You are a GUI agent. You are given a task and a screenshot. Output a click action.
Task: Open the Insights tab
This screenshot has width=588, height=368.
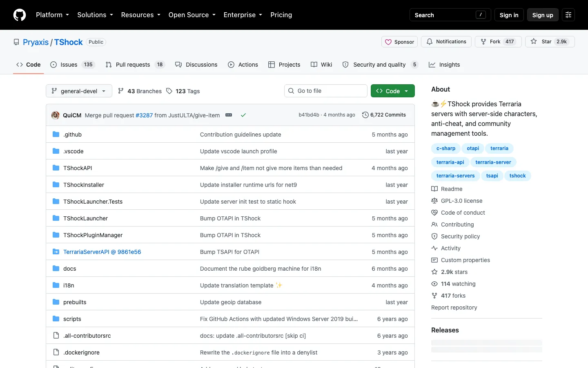444,65
